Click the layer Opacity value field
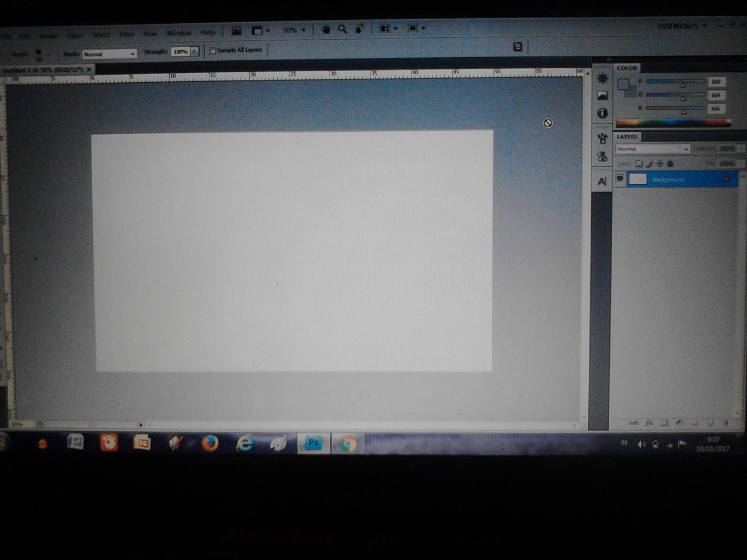Screen dimensions: 747x560 click(727, 149)
